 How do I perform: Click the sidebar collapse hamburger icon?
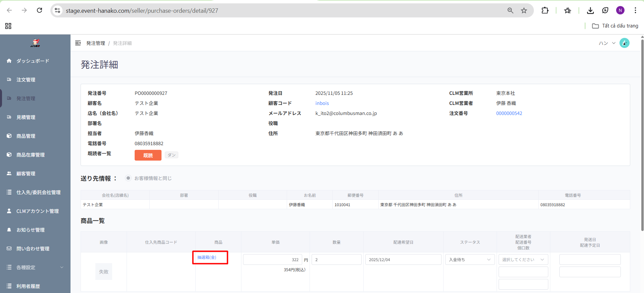point(78,43)
